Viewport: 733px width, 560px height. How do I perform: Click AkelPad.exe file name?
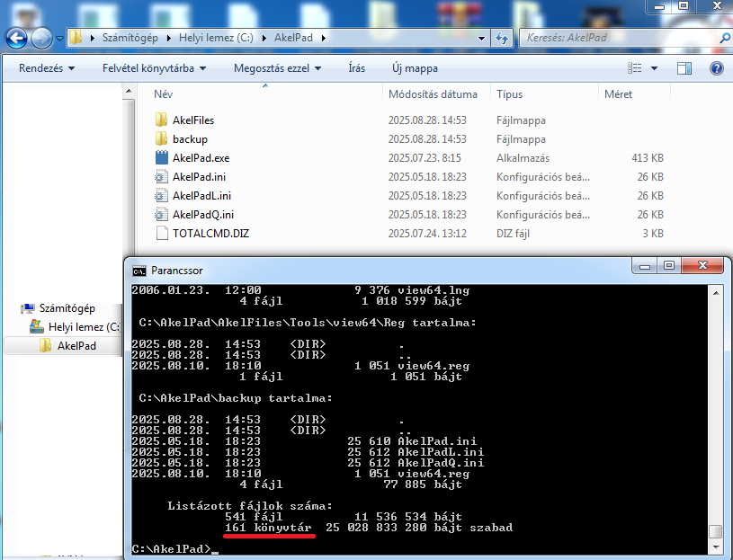tap(201, 158)
